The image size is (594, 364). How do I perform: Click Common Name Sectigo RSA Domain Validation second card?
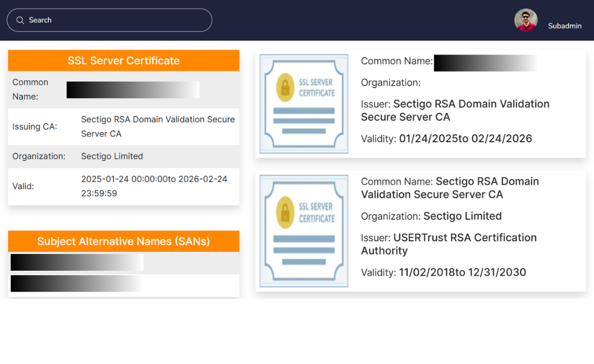(x=450, y=188)
